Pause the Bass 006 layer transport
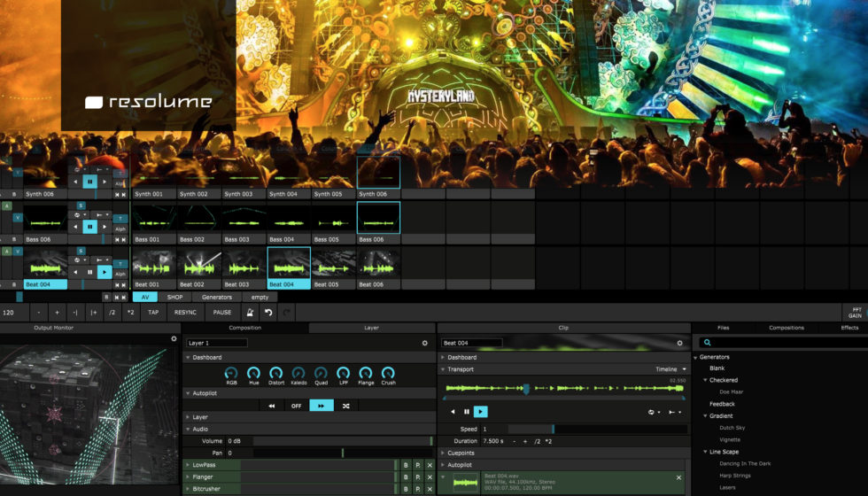Image resolution: width=868 pixels, height=496 pixels. [89, 227]
